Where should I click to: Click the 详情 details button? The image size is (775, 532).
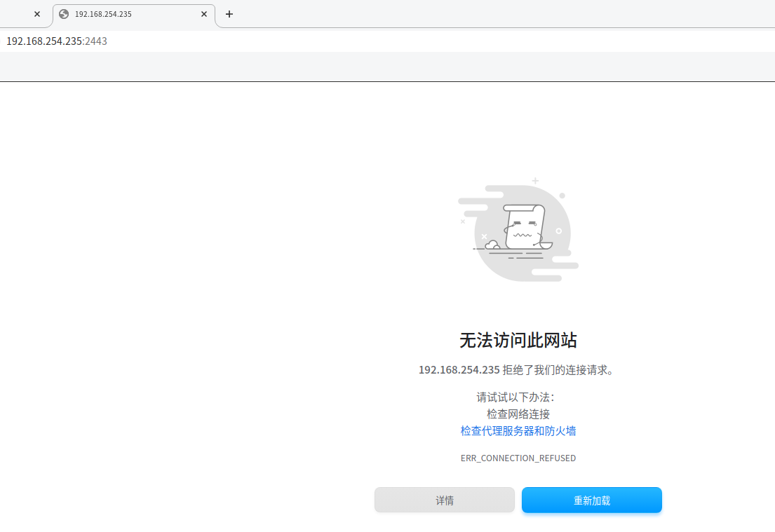pyautogui.click(x=445, y=500)
